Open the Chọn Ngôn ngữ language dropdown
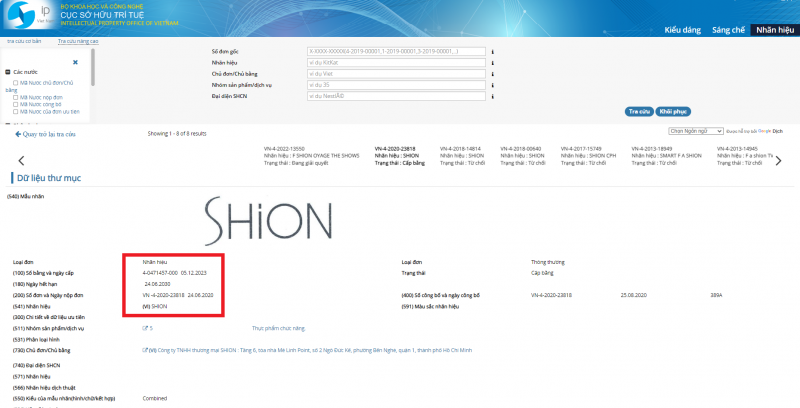 693,131
